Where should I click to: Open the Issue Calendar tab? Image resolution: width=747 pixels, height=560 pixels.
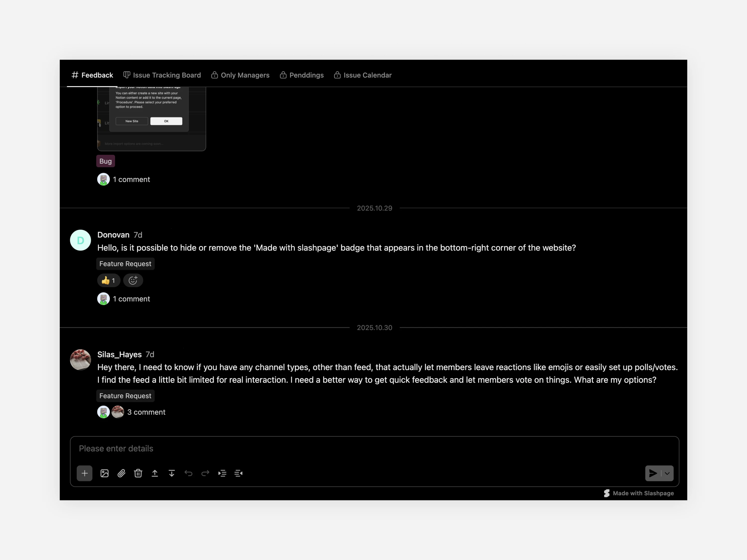(x=363, y=75)
